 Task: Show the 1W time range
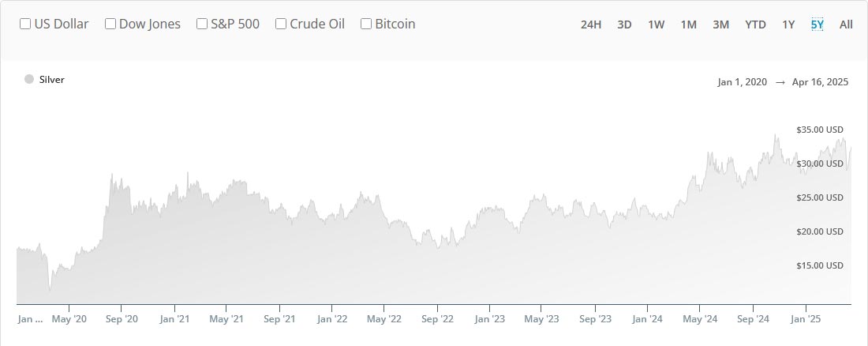click(656, 24)
